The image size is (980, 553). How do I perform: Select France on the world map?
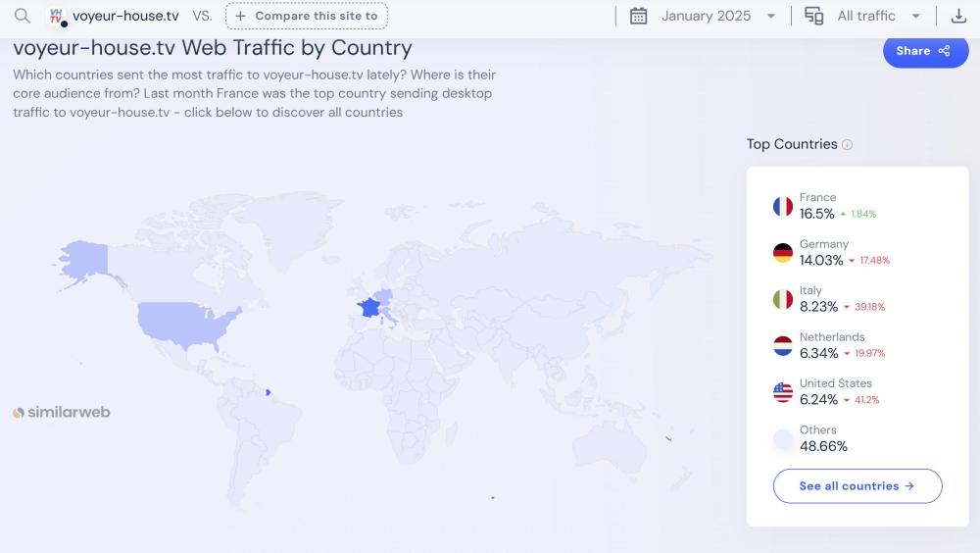click(369, 306)
